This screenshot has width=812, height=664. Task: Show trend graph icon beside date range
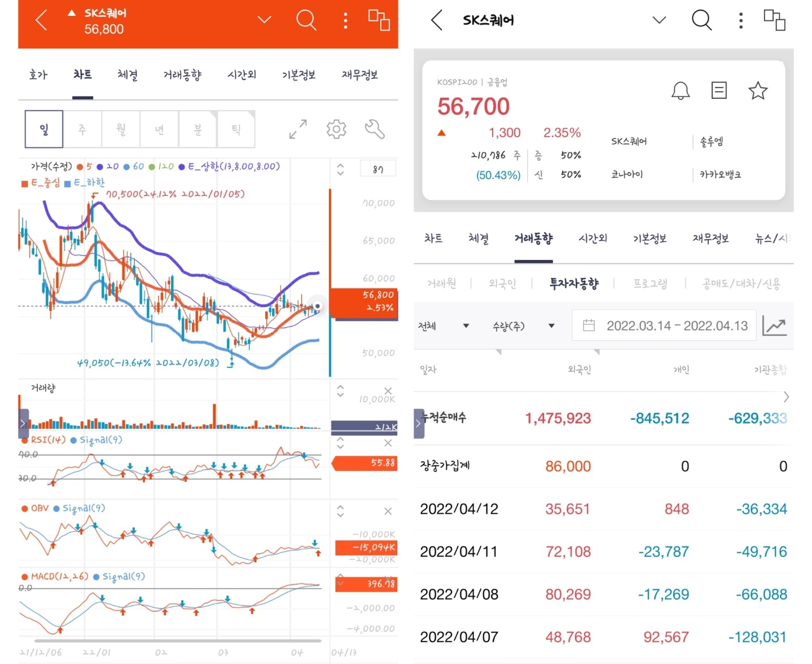tap(774, 326)
